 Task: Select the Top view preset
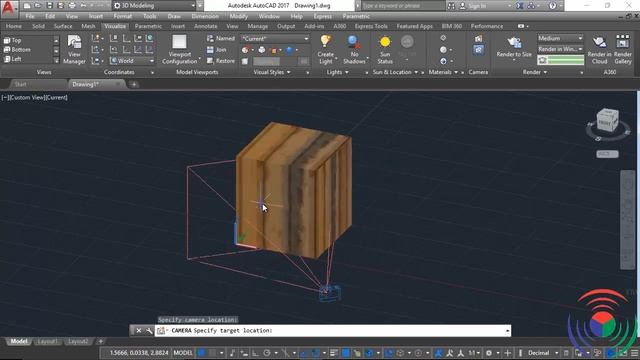[x=12, y=40]
